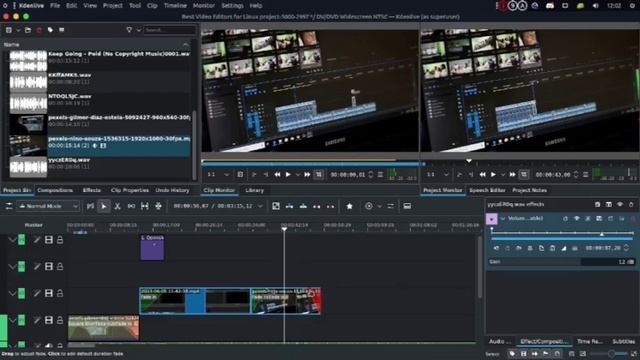640x360 pixels.
Task: Click the Master button above track headers
Action: click(33, 225)
